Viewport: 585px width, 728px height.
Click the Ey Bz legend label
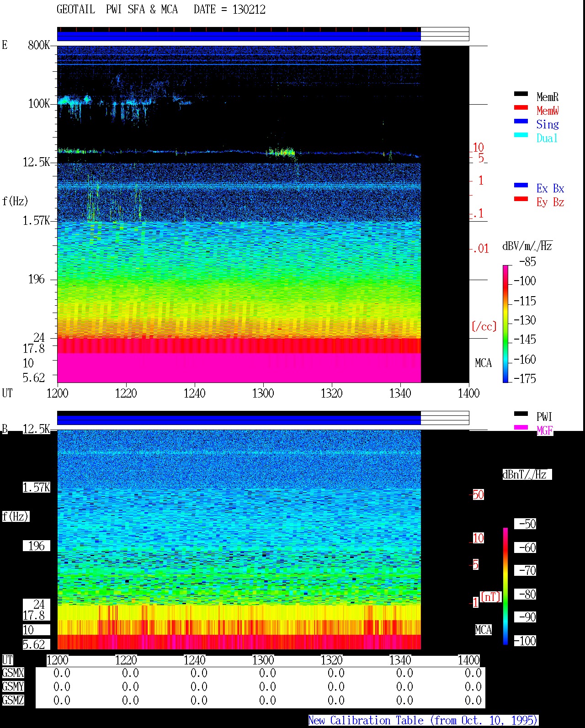pos(550,202)
